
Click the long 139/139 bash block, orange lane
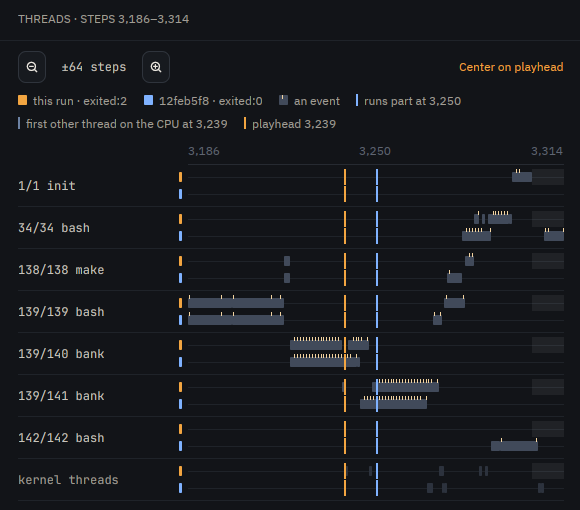236,303
